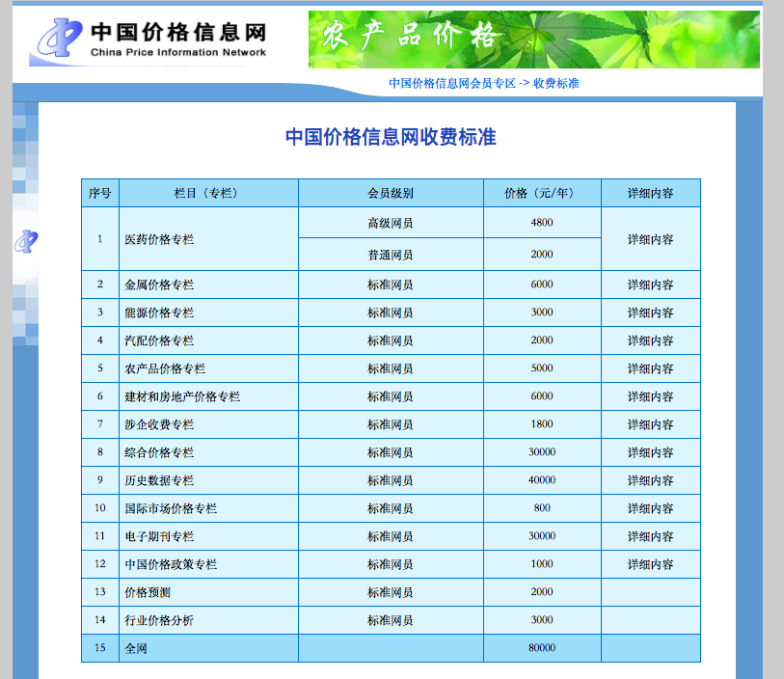784x679 pixels.
Task: Click the 涉企收费专栏 cell
Action: (208, 425)
